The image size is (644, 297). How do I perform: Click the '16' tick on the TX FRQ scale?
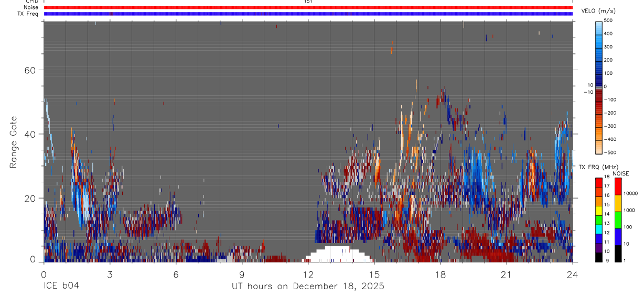coord(607,195)
